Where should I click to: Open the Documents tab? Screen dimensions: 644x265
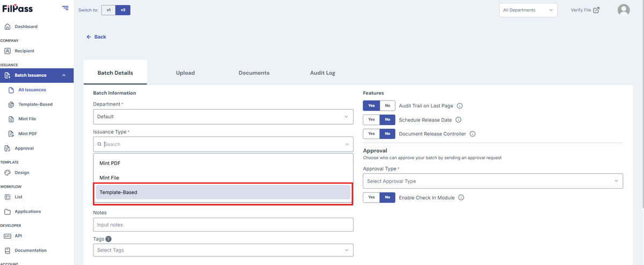254,73
